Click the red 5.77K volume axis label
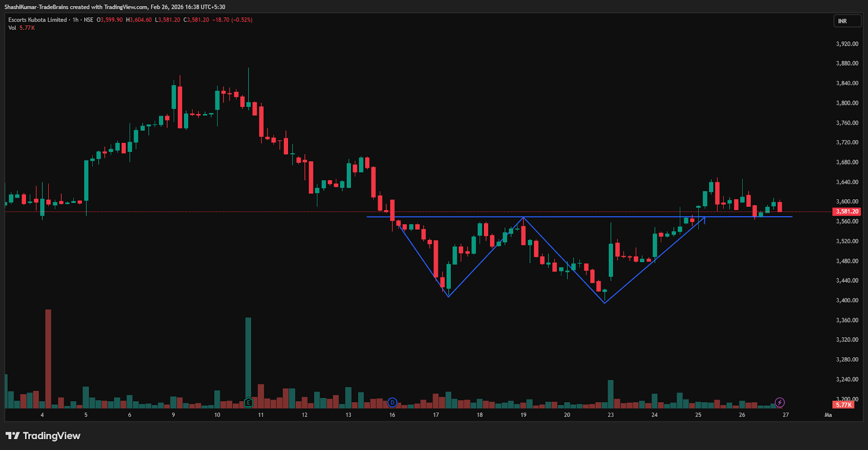 coord(844,405)
